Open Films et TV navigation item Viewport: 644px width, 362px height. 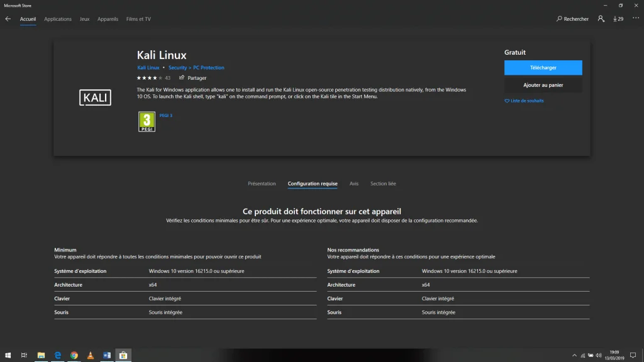pyautogui.click(x=138, y=19)
